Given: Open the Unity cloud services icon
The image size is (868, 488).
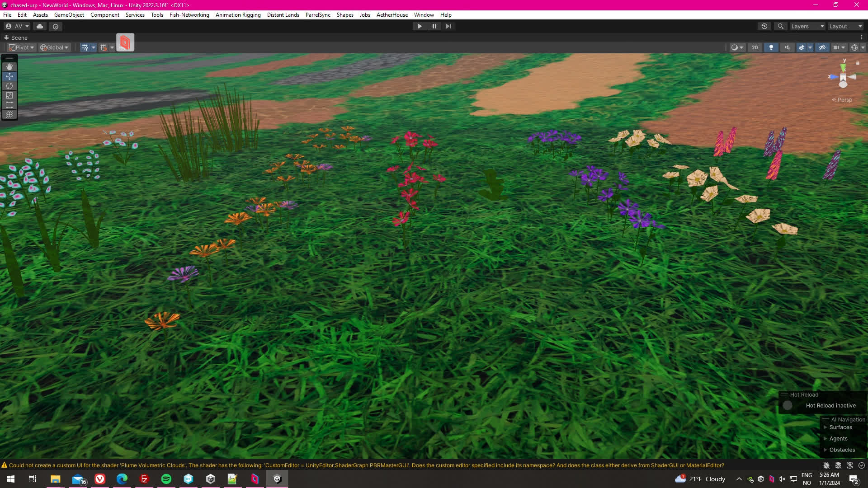Looking at the screenshot, I should pyautogui.click(x=40, y=26).
